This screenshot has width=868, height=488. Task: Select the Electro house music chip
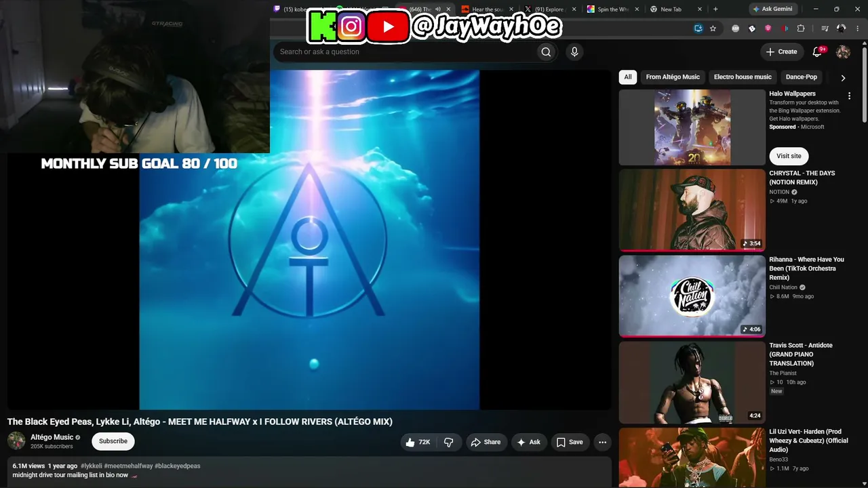tap(743, 77)
